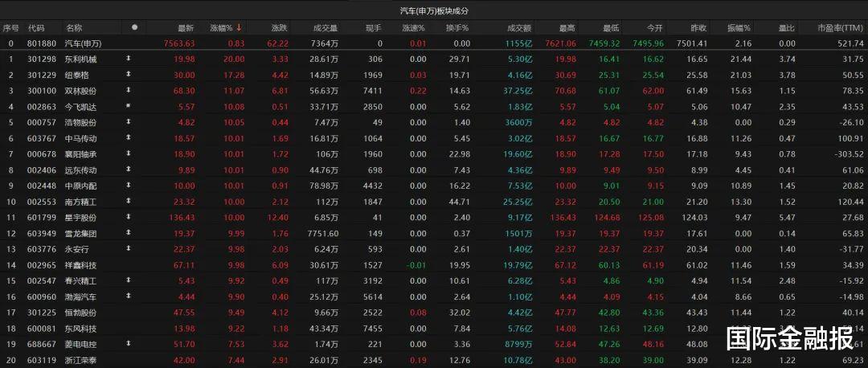Click the 今开 column header
This screenshot has height=368, width=868.
[655, 27]
